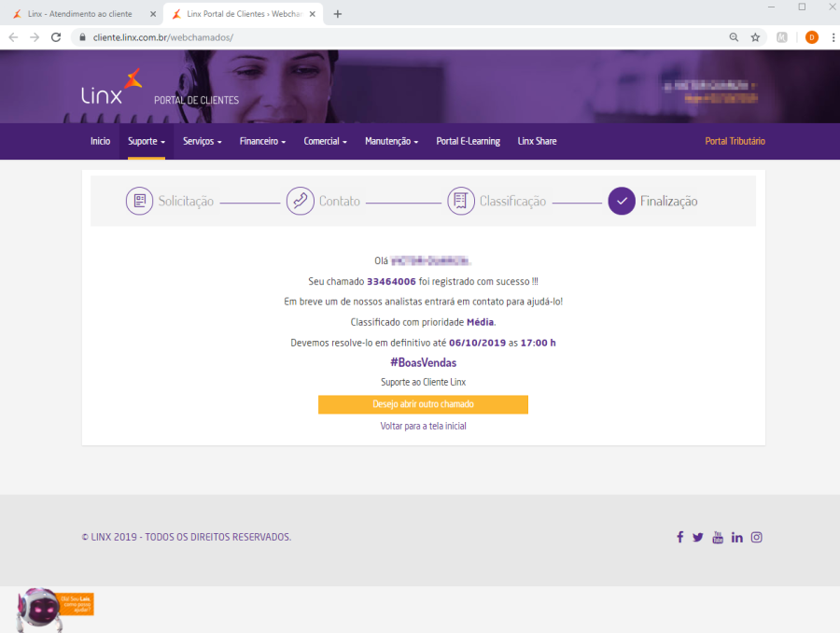Click the gray browser extension icon

[782, 37]
